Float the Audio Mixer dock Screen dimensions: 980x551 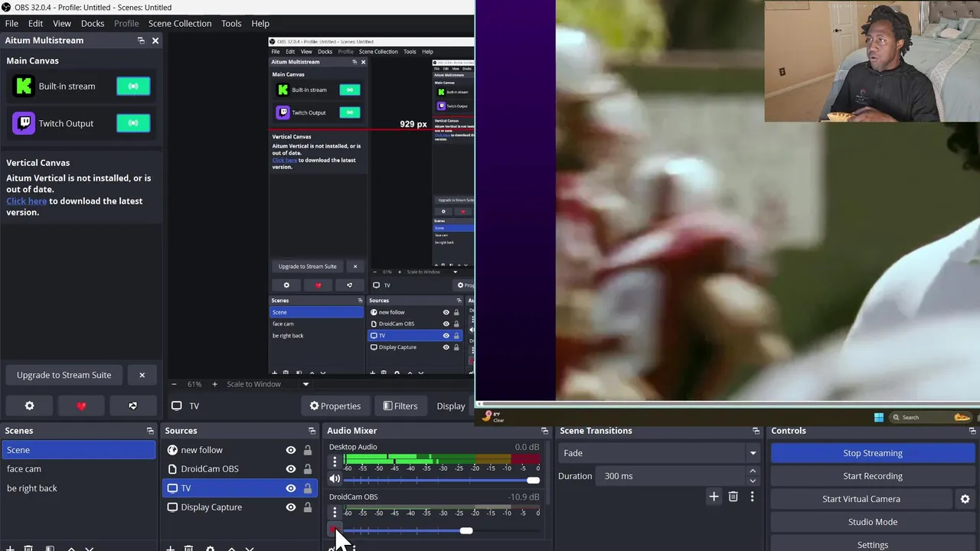(x=544, y=431)
